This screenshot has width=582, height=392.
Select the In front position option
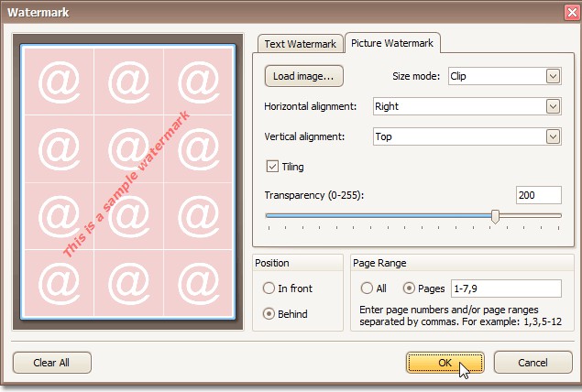[269, 289]
